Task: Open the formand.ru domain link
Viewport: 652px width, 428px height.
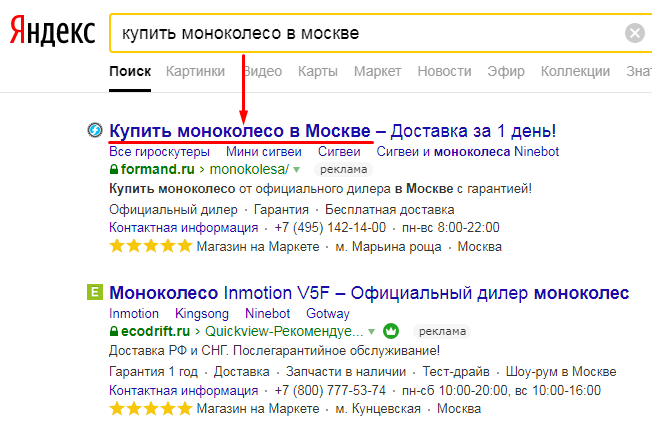Action: tap(158, 169)
